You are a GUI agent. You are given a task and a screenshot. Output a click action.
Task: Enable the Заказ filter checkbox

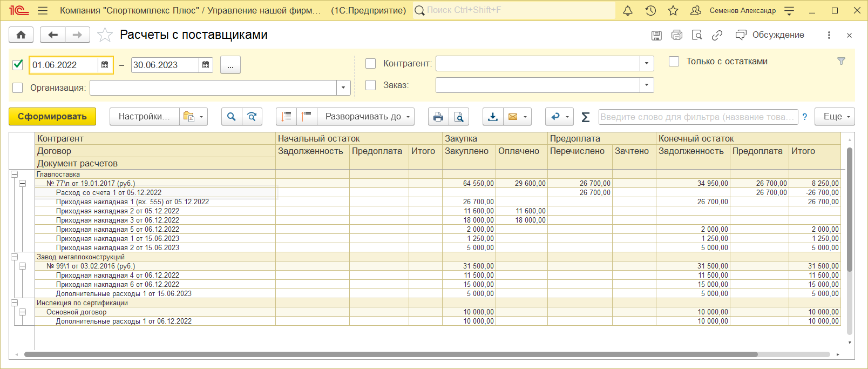pos(371,85)
